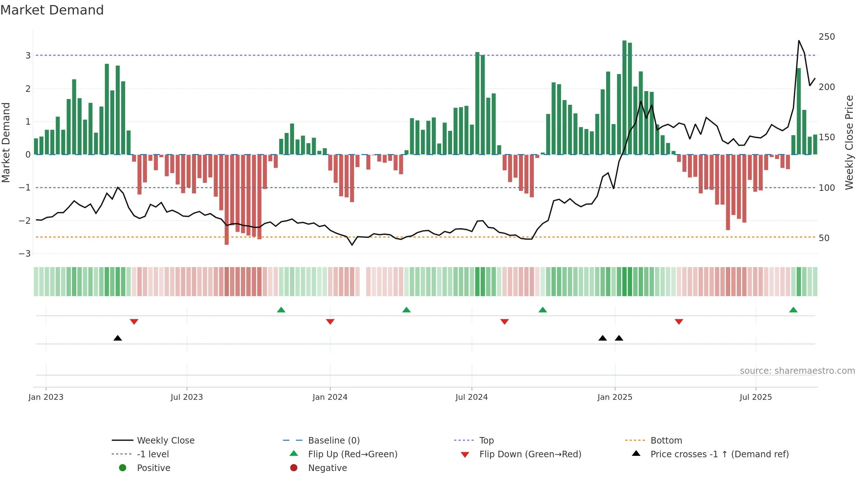The width and height of the screenshot is (868, 488).
Task: Click the flip-down marker in spring 2023
Action: click(134, 322)
